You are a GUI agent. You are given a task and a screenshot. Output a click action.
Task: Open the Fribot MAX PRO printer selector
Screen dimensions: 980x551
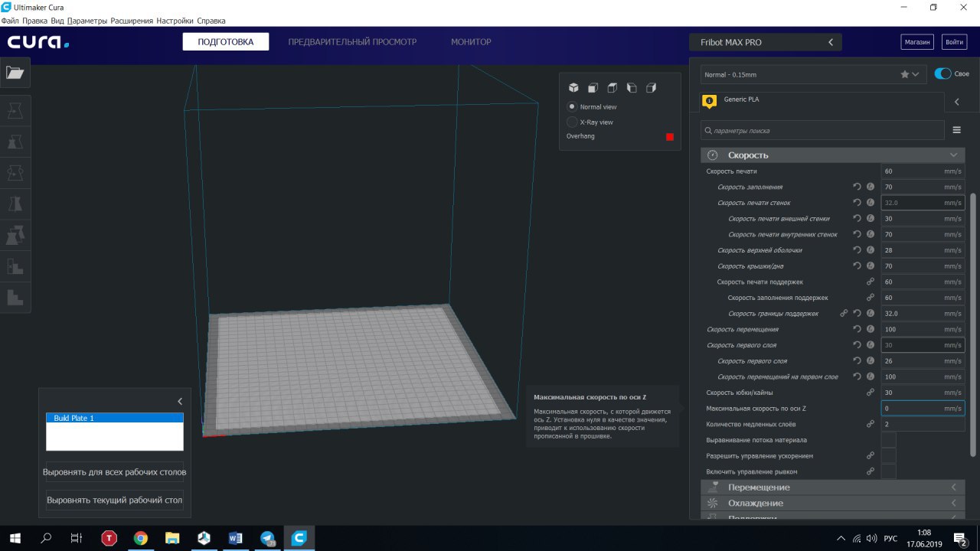click(766, 43)
